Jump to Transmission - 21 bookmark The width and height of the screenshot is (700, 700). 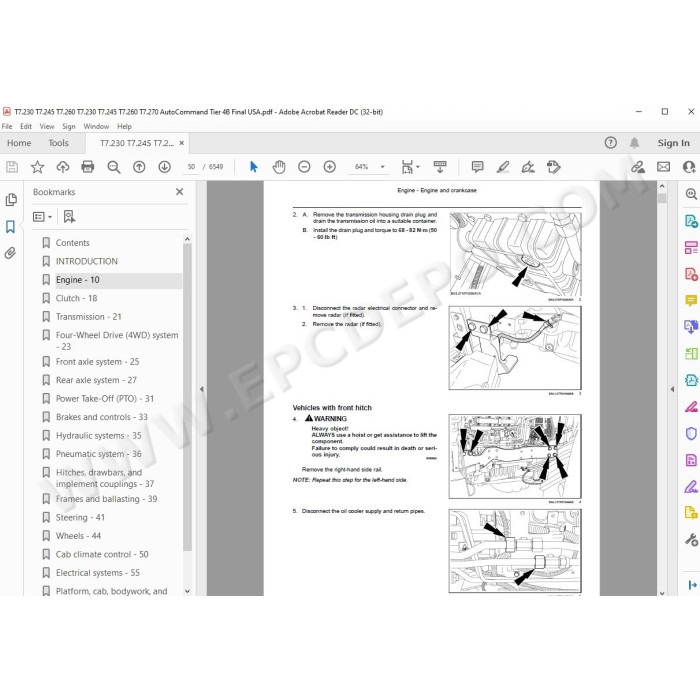[88, 317]
